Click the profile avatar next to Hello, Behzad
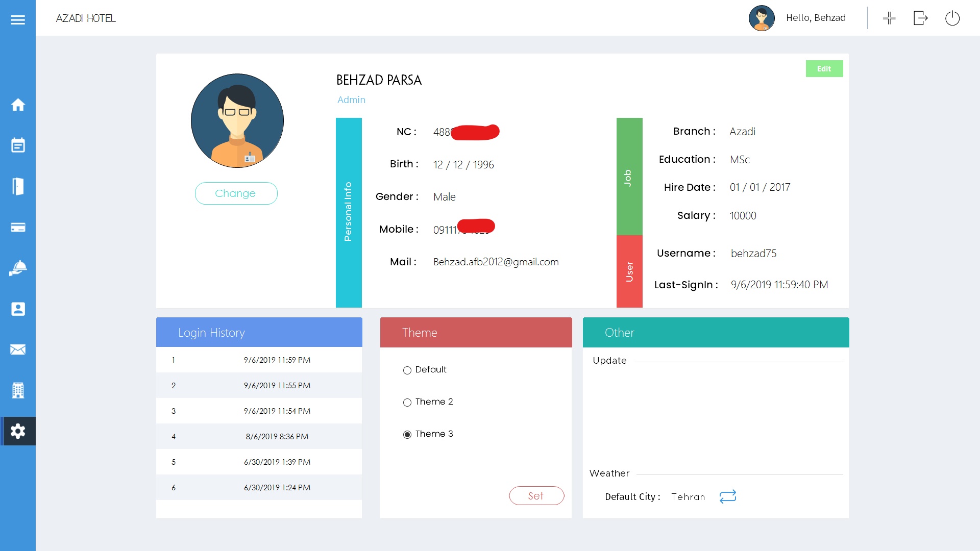The image size is (980, 551). pos(762,18)
